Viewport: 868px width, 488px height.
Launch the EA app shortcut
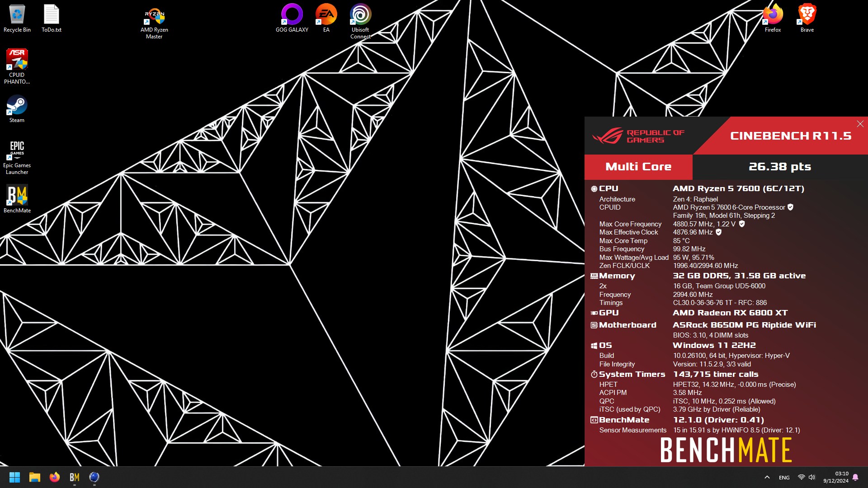point(326,18)
